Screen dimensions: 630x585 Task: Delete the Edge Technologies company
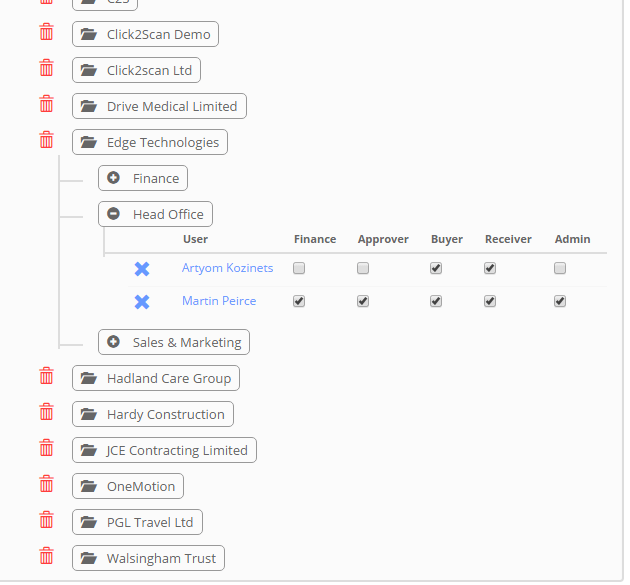pyautogui.click(x=46, y=140)
